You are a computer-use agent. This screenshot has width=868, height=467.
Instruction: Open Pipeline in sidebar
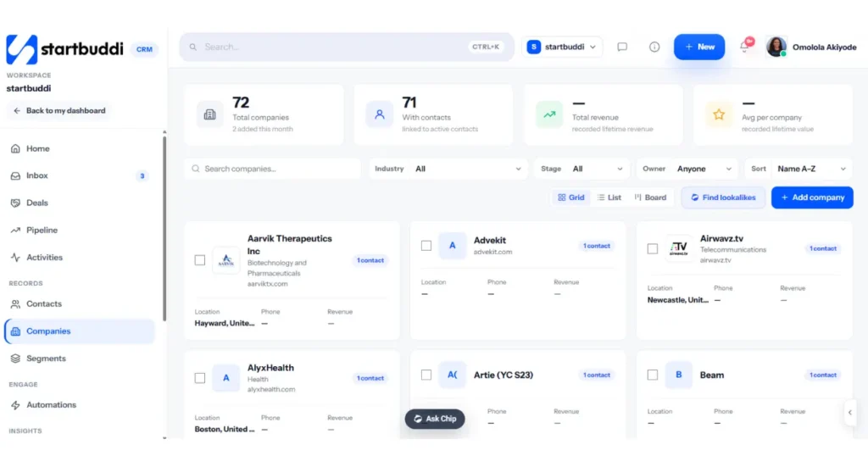(79, 230)
